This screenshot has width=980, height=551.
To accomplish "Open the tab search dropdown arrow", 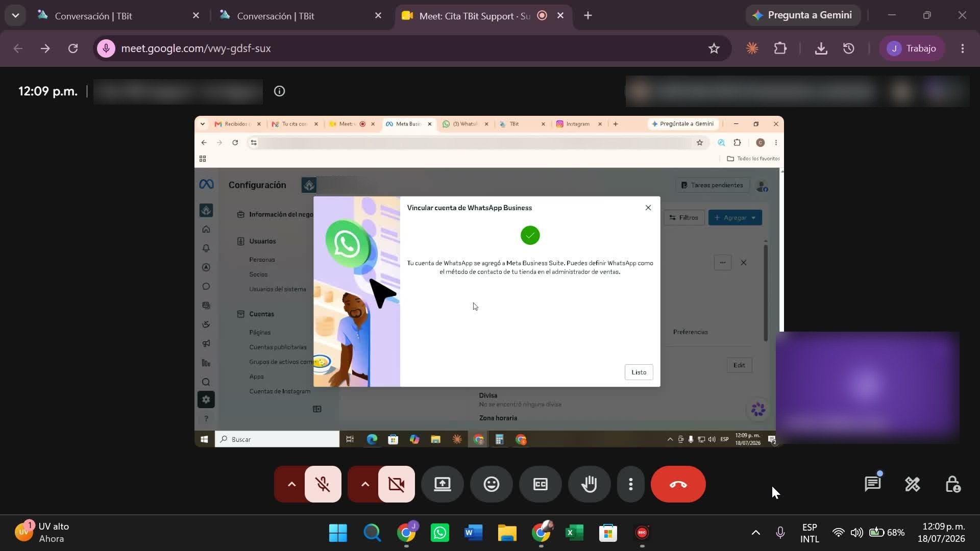I will click(15, 16).
